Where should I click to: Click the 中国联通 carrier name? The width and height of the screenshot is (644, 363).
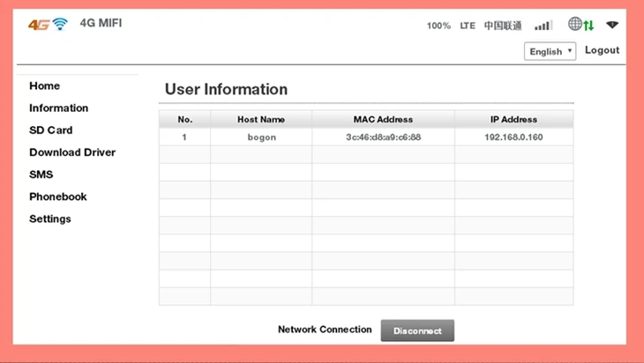pyautogui.click(x=503, y=26)
